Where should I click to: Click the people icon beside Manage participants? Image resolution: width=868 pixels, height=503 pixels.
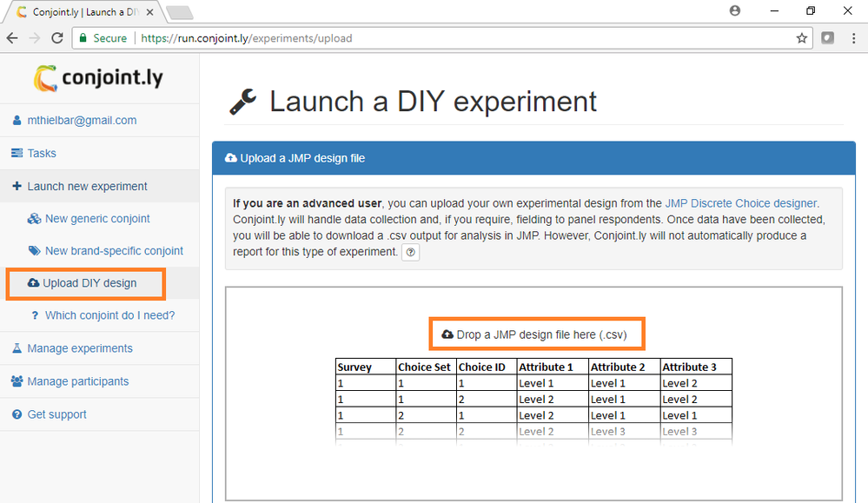point(17,381)
